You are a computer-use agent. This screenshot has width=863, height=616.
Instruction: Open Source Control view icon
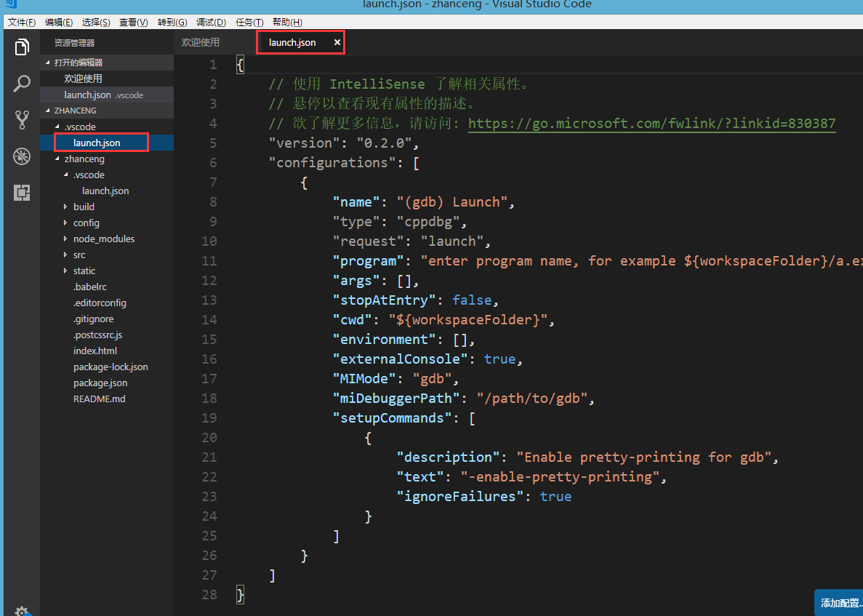tap(22, 120)
